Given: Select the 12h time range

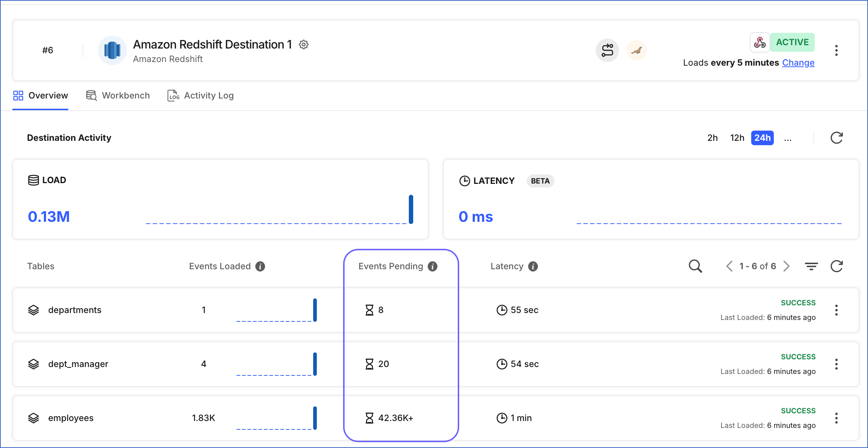Looking at the screenshot, I should click(x=737, y=138).
